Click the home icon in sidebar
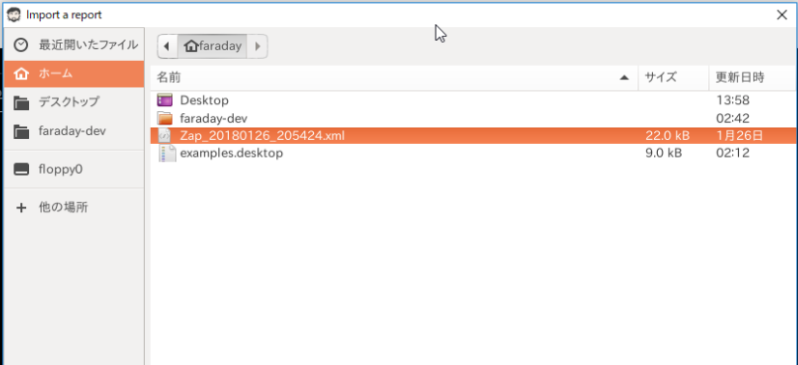The height and width of the screenshot is (365, 798). (x=21, y=74)
